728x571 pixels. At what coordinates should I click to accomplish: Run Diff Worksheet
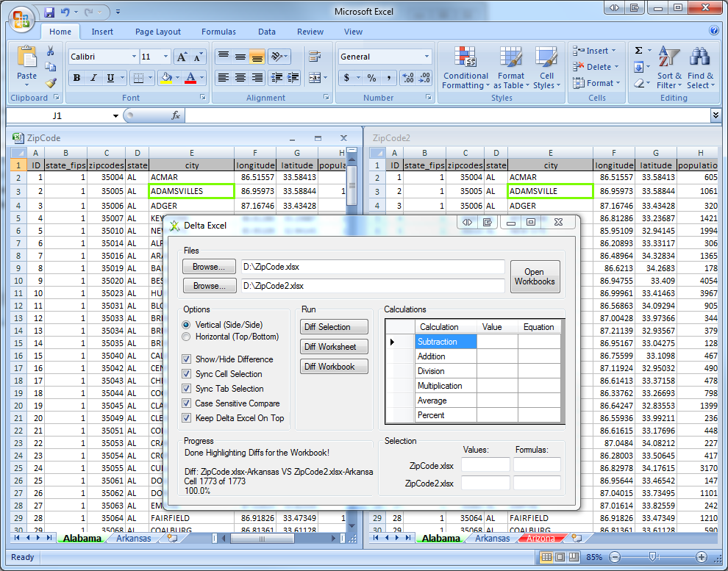point(334,347)
